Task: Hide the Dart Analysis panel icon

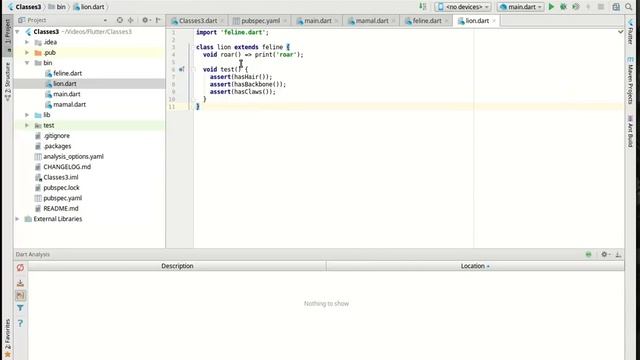Action: [618, 254]
